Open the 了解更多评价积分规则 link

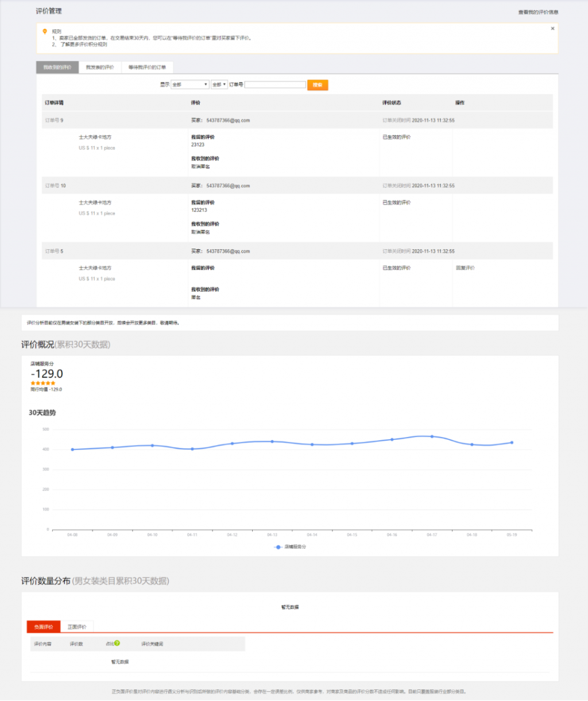coord(84,44)
